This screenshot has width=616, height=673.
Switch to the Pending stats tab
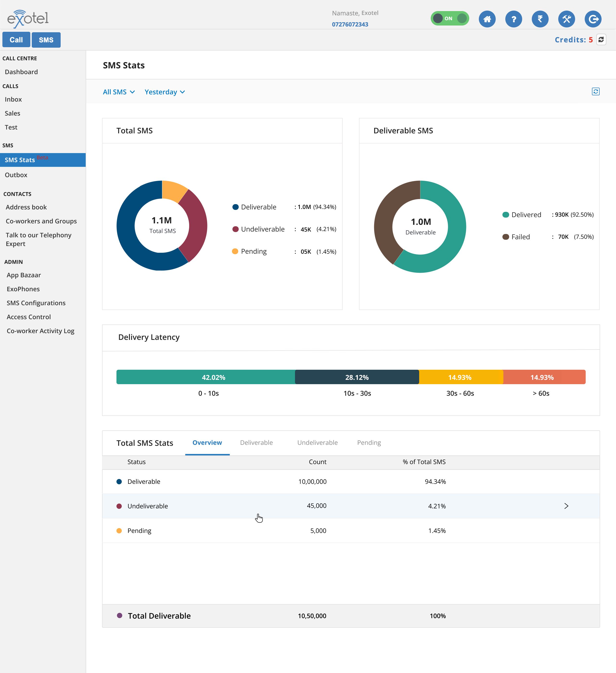pyautogui.click(x=369, y=442)
